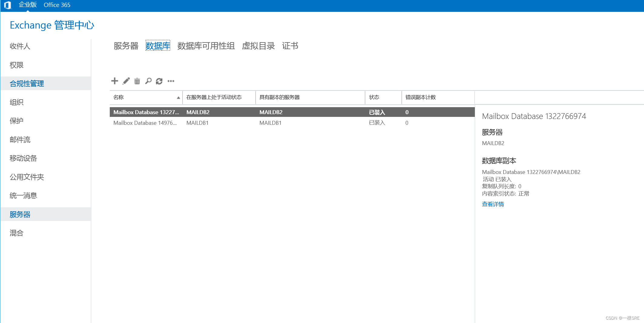Open 组织 in sidebar
This screenshot has width=644, height=323.
(x=17, y=102)
